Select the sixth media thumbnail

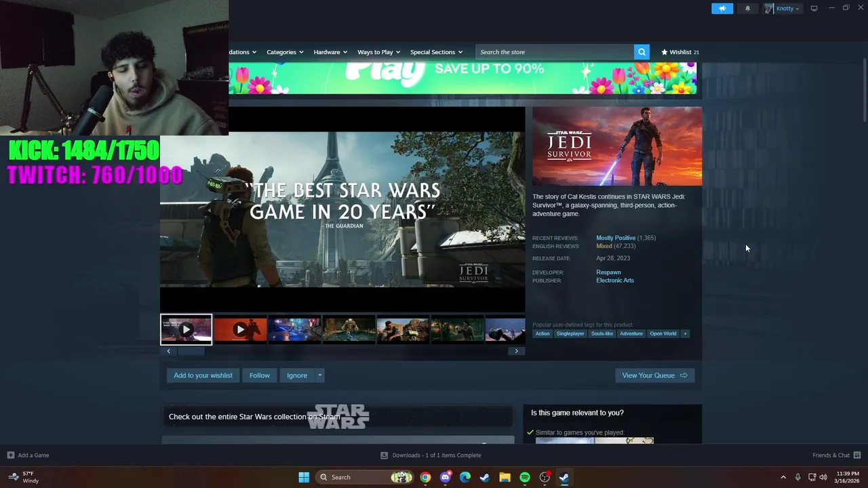(x=457, y=329)
